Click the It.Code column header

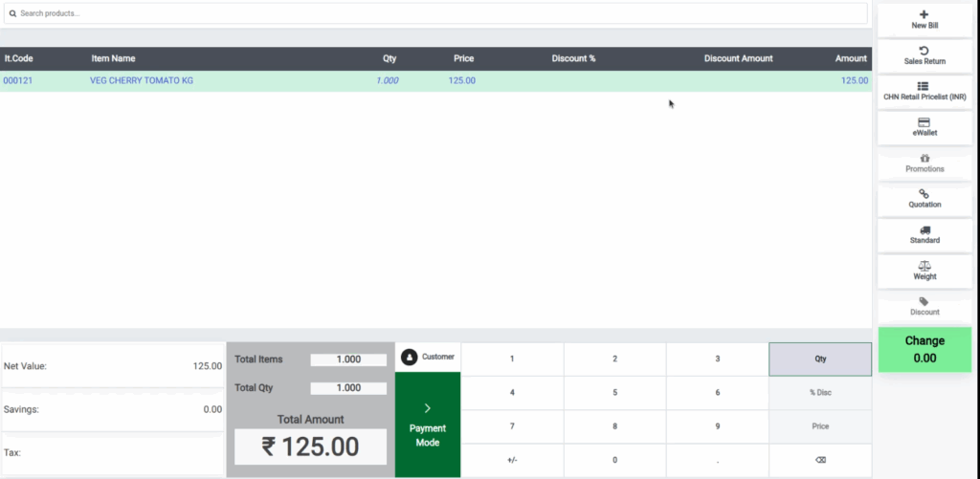tap(19, 58)
